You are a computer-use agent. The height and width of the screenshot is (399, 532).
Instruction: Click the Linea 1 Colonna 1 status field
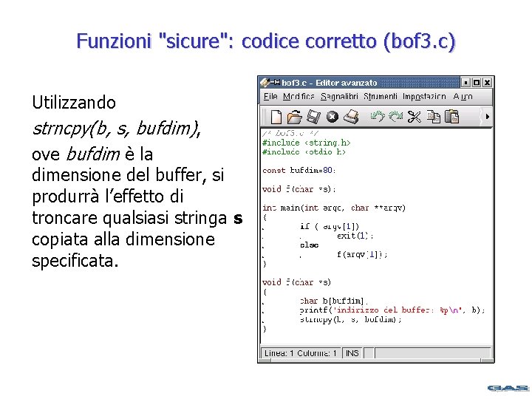click(301, 353)
